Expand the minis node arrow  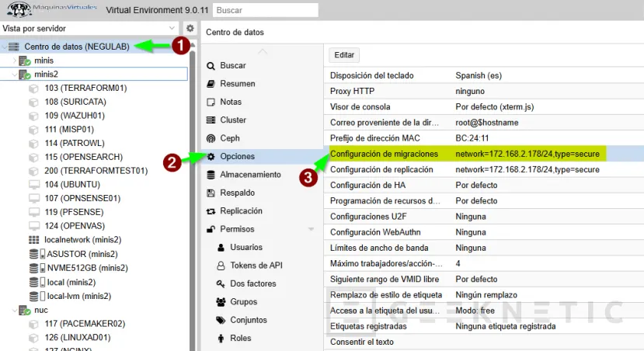point(15,61)
